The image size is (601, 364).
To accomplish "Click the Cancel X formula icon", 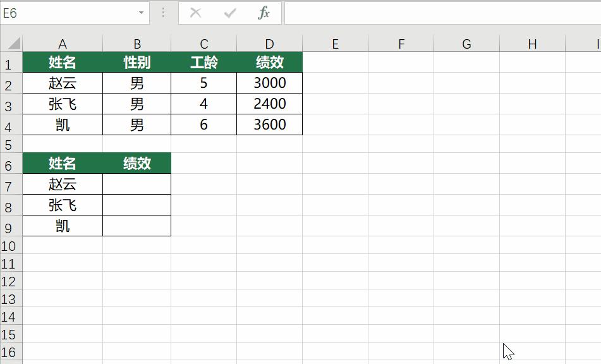I will [x=195, y=13].
